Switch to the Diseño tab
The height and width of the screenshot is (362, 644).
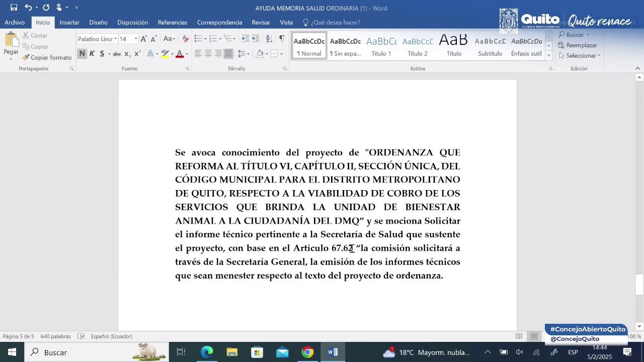[x=98, y=22]
